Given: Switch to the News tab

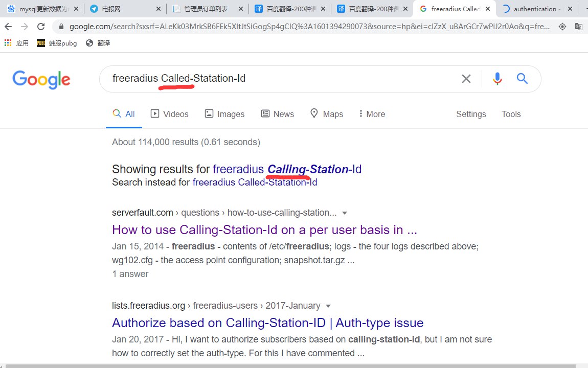Looking at the screenshot, I should [x=278, y=114].
